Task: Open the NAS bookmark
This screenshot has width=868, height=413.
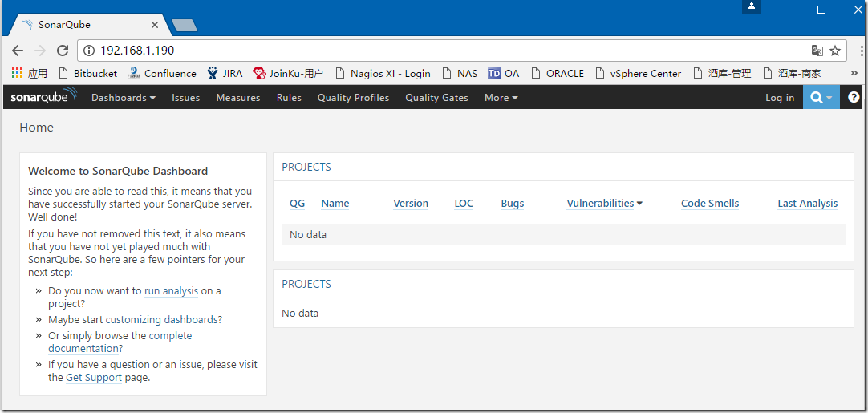Action: pos(460,73)
